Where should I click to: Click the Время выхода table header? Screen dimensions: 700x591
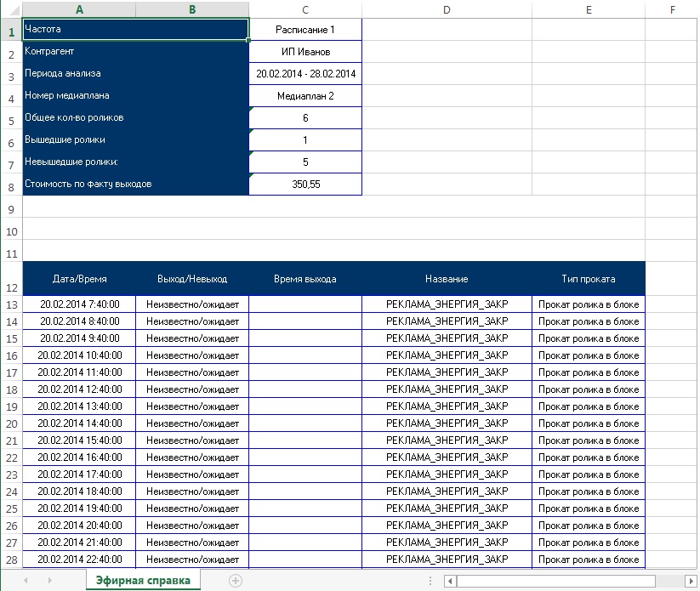305,279
